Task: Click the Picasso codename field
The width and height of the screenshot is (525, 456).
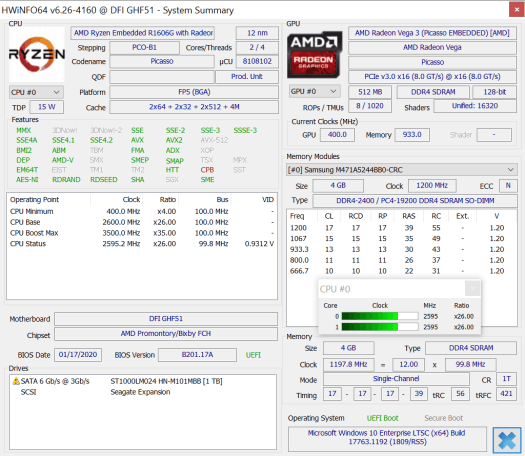Action: [x=162, y=61]
